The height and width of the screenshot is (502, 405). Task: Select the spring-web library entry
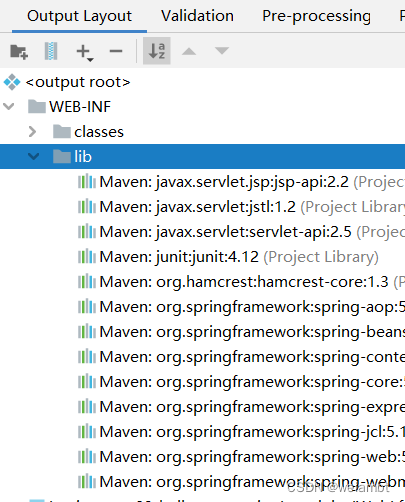(252, 457)
